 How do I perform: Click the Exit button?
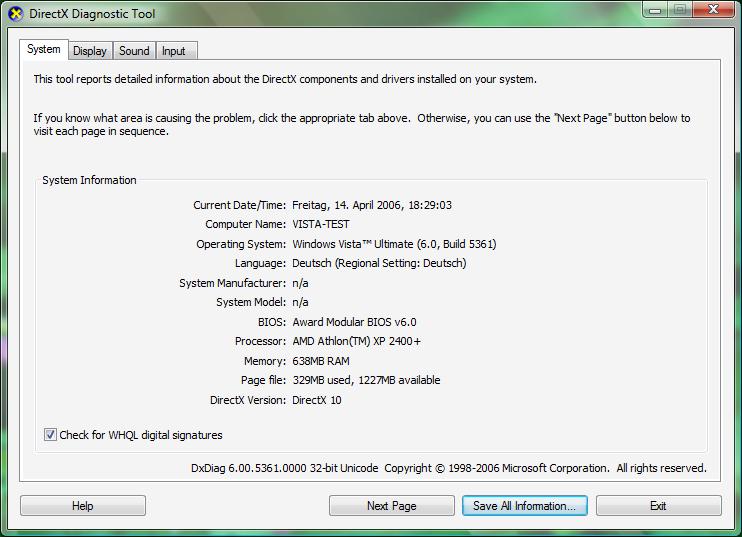coord(659,506)
